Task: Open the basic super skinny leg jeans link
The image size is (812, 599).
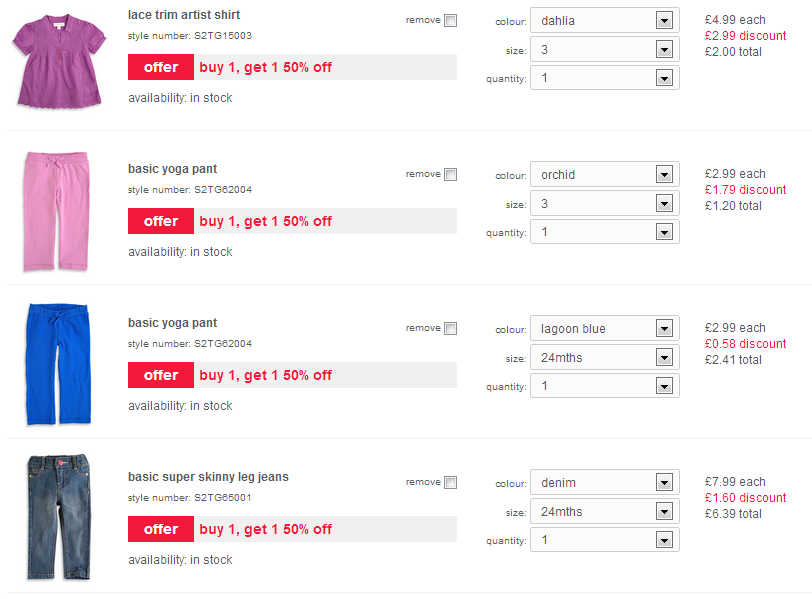Action: pos(208,477)
